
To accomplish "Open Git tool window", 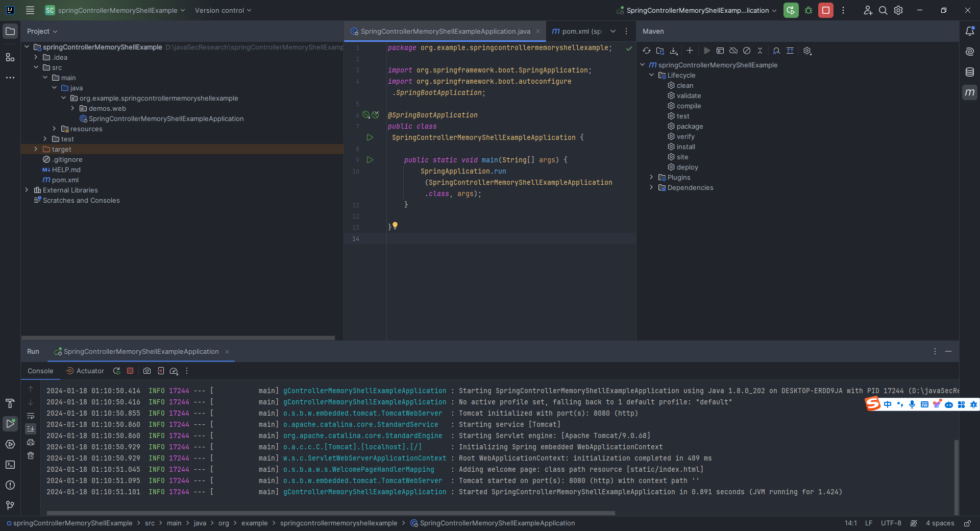I will point(10,505).
